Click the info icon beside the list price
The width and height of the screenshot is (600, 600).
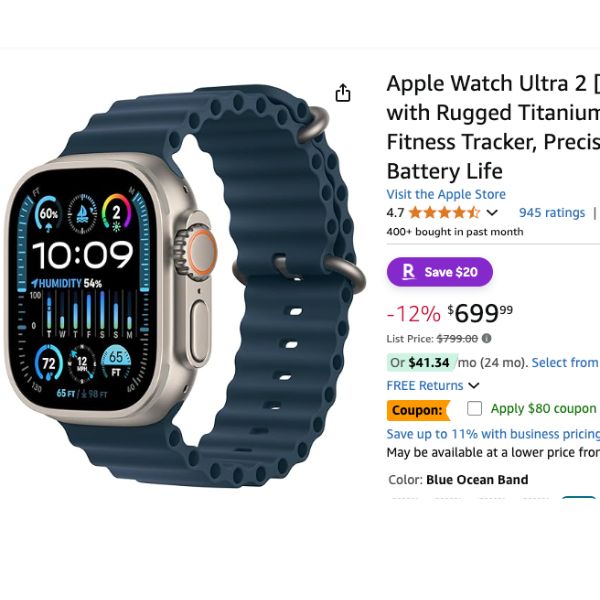[x=486, y=339]
